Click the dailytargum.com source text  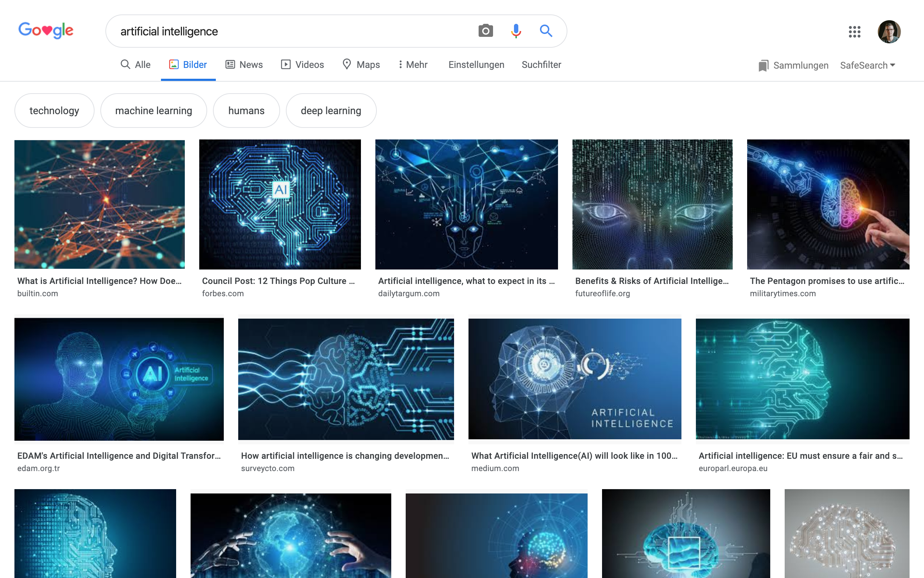(x=409, y=294)
